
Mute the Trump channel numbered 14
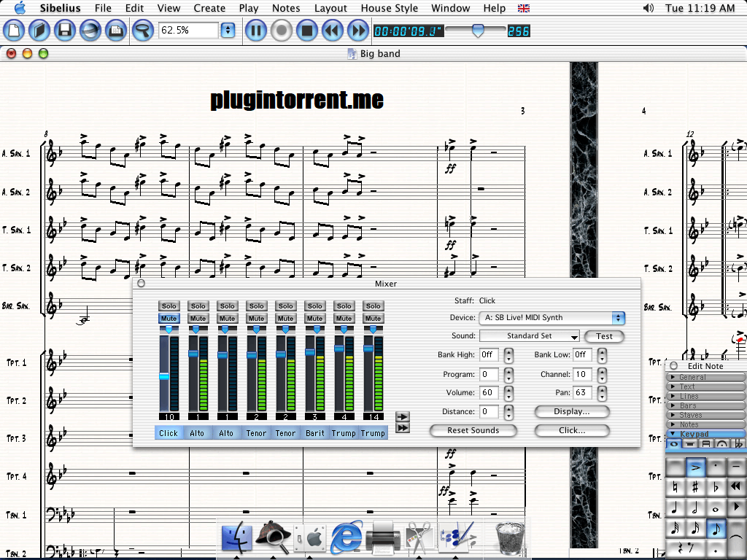(x=373, y=319)
